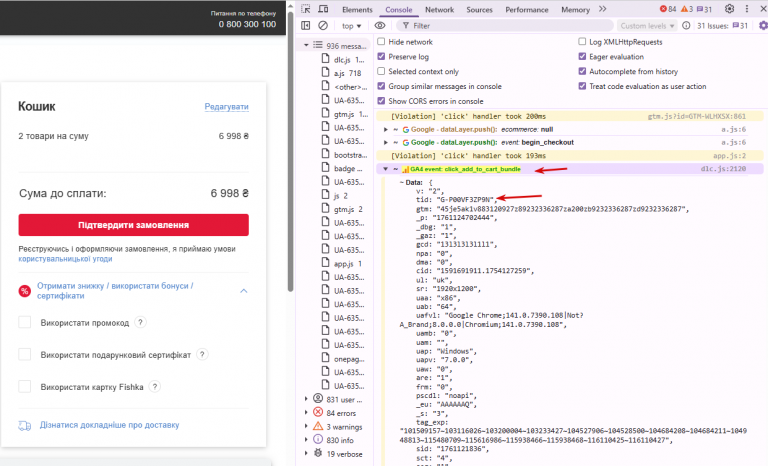Open the cart edit link
The image size is (768, 466).
[x=226, y=106]
